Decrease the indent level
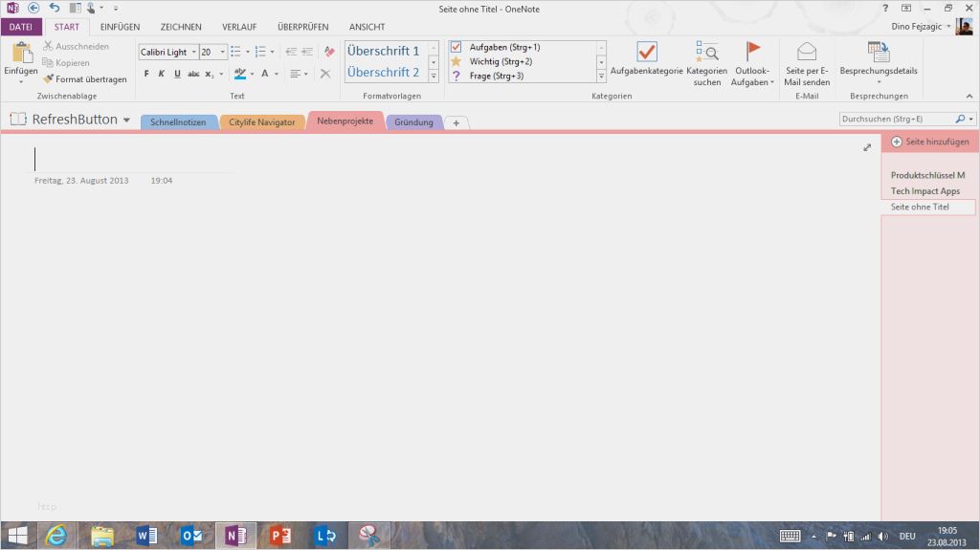The image size is (980, 550). coord(291,52)
